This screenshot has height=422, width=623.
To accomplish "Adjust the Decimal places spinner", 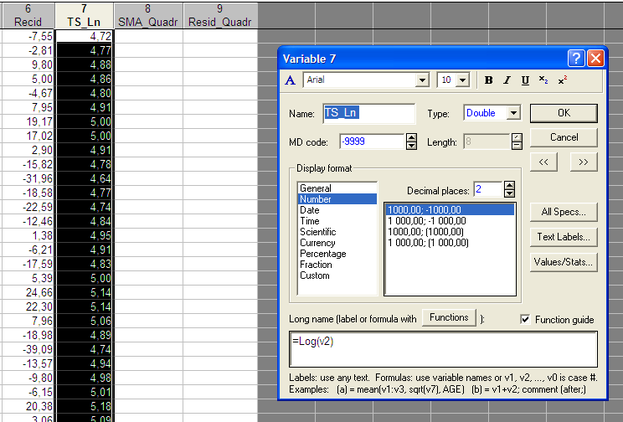I will pyautogui.click(x=509, y=189).
